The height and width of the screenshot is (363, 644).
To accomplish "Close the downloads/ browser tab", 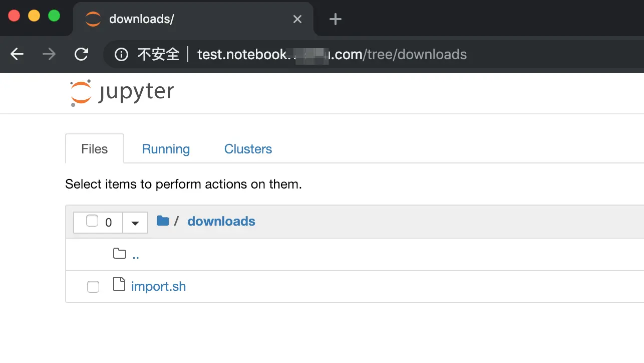I will pos(297,19).
